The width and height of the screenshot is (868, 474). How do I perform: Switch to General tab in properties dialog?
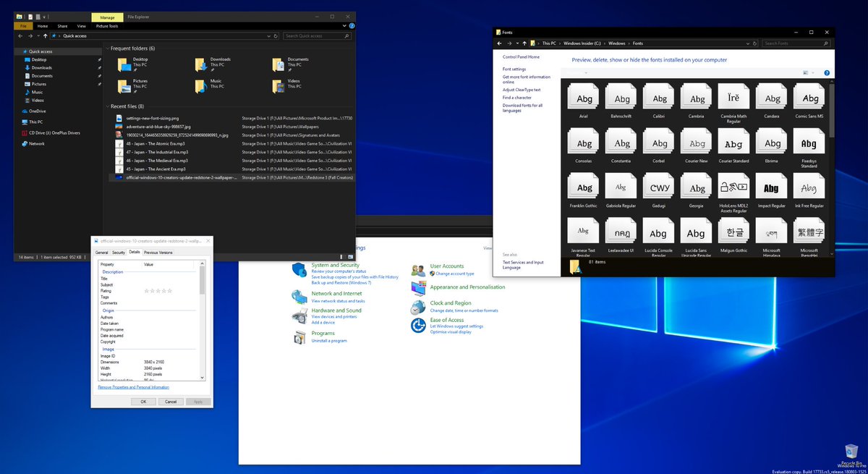102,253
